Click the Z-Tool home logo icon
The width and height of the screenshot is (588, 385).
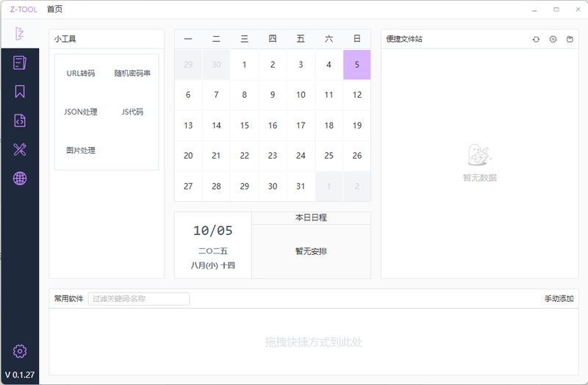click(x=20, y=34)
